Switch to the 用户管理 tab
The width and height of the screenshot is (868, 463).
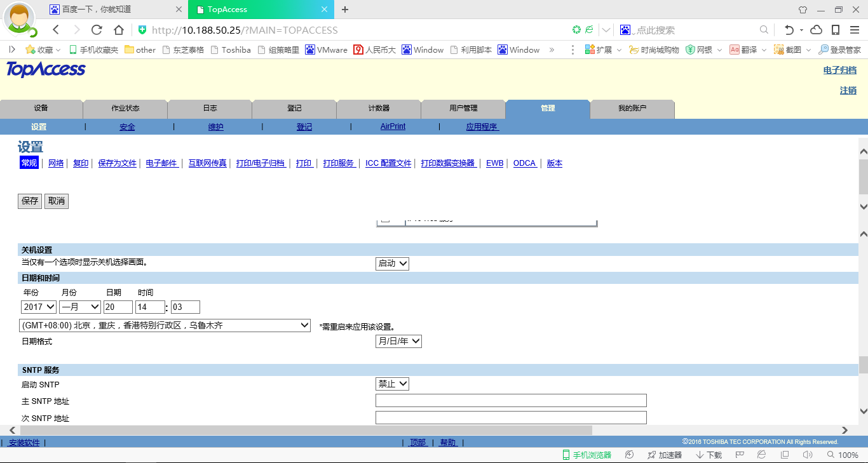(x=463, y=109)
